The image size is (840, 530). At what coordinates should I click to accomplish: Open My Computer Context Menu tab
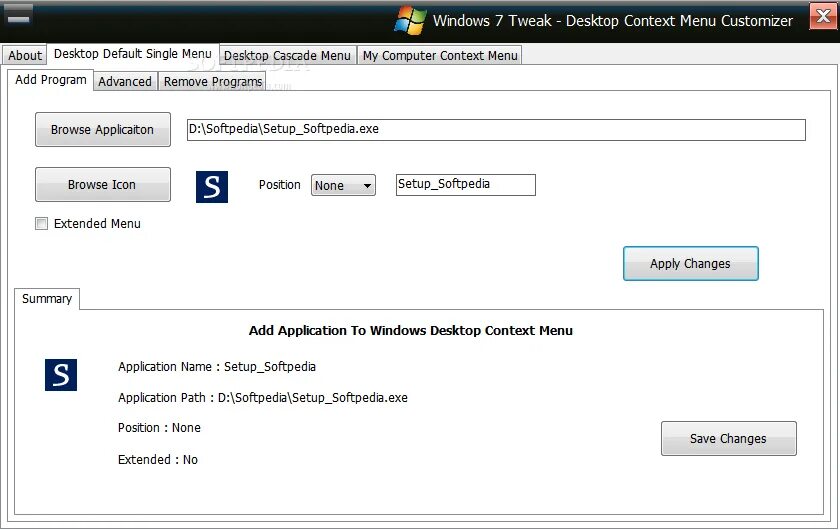[x=440, y=55]
